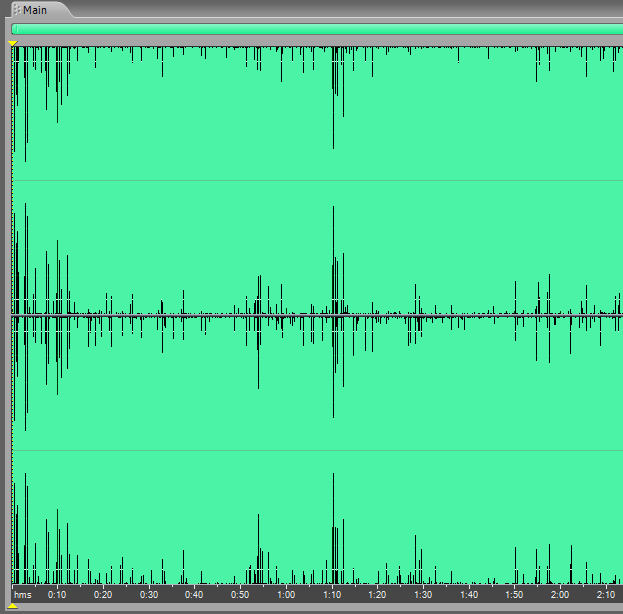Click the 1:40 mark on the time ruler
The width and height of the screenshot is (623, 614).
click(469, 595)
